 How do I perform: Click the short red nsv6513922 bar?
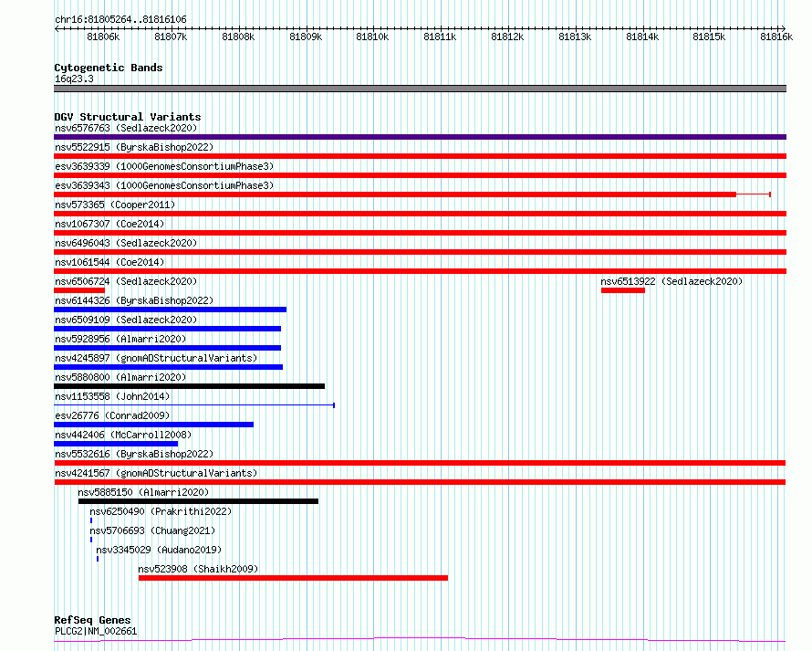(x=623, y=290)
